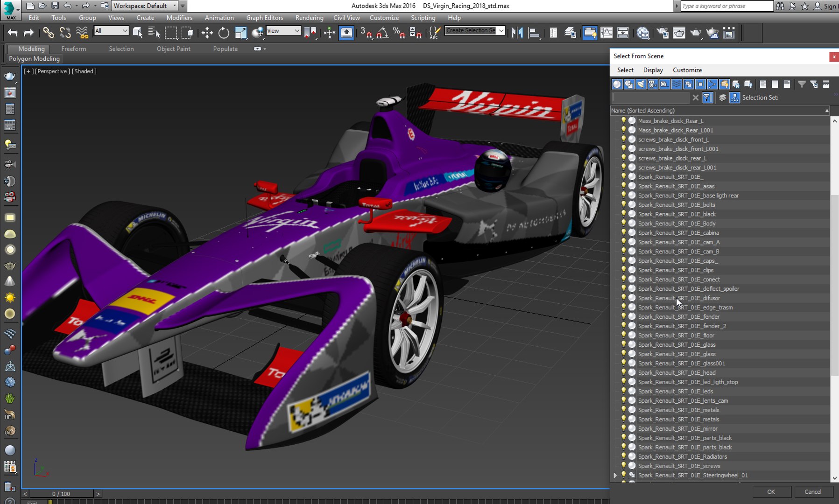
Task: Toggle Display Lights filter in Select From Scene
Action: [x=641, y=84]
